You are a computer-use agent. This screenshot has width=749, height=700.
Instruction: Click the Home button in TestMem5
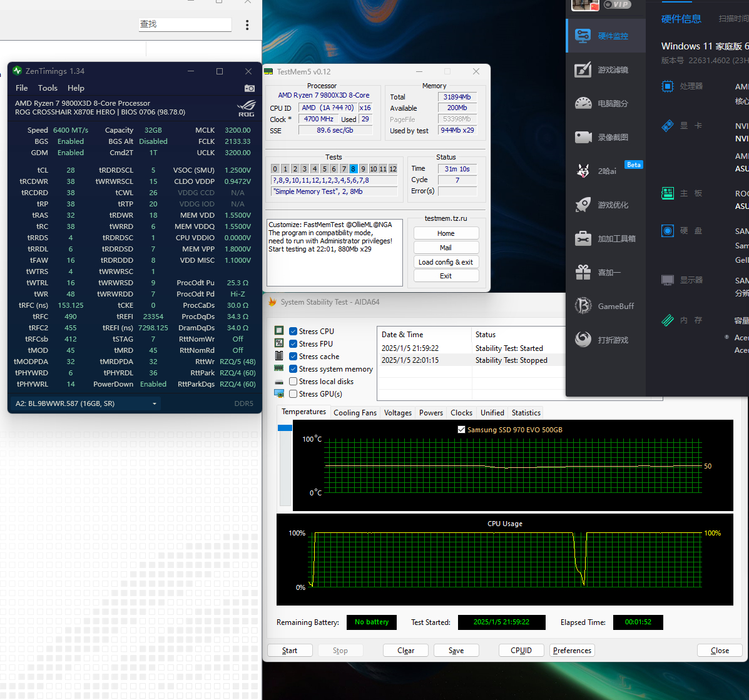446,233
